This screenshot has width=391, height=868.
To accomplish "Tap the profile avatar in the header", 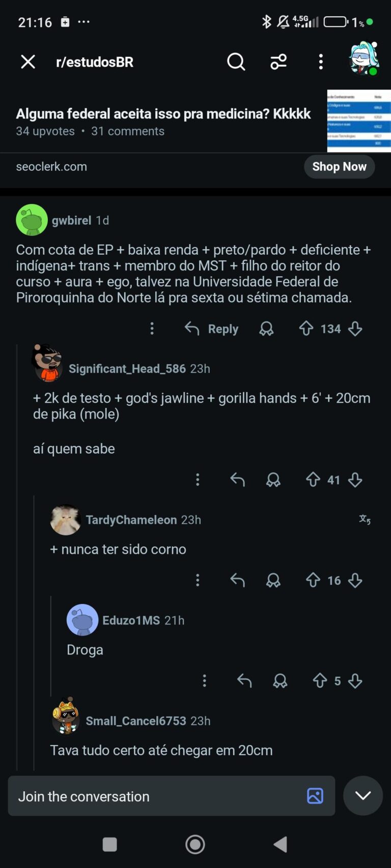I will click(364, 59).
